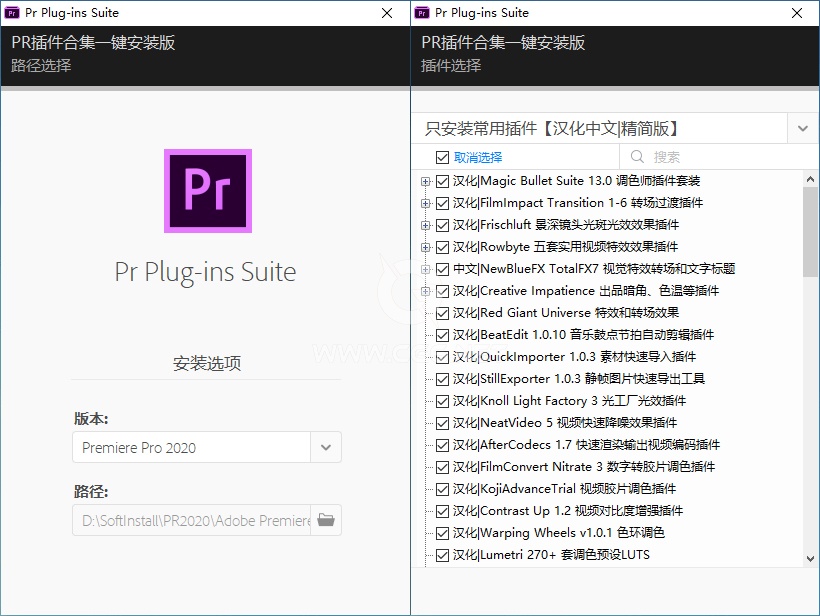This screenshot has height=616, width=820.
Task: Expand the Magic Bullet Suite 13.0 node
Action: pyautogui.click(x=425, y=181)
